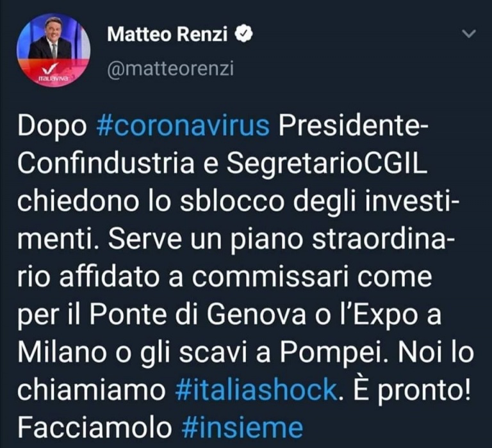Open Matteo Renzi's profile picture
The width and height of the screenshot is (492, 448).
click(x=53, y=50)
